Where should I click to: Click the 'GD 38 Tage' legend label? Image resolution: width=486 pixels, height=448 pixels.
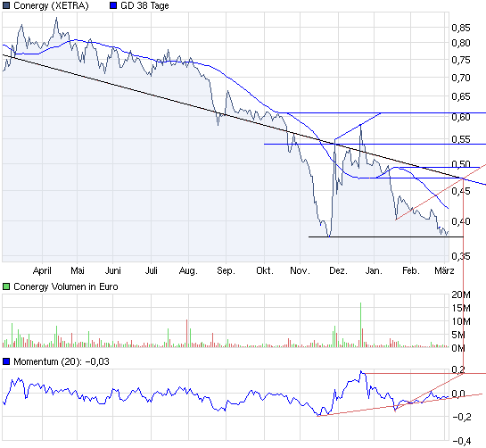[x=144, y=5]
